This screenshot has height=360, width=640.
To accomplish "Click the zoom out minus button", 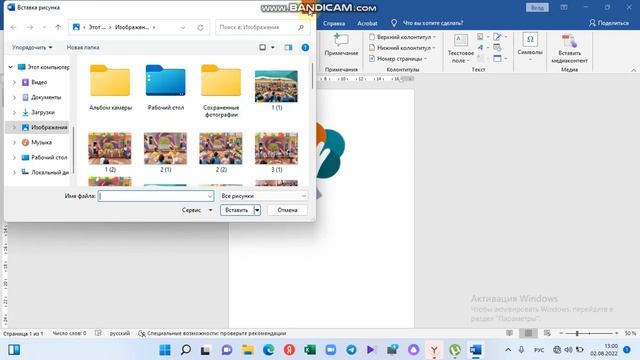I will point(561,333).
